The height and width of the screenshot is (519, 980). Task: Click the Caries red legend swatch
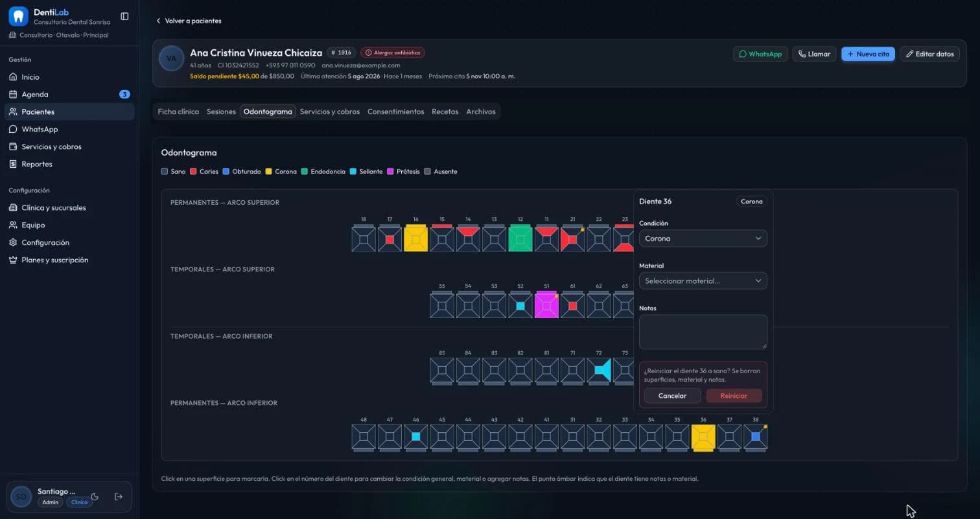click(193, 172)
